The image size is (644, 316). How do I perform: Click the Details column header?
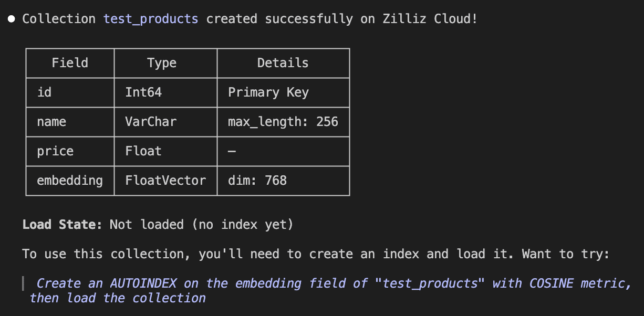coord(283,63)
